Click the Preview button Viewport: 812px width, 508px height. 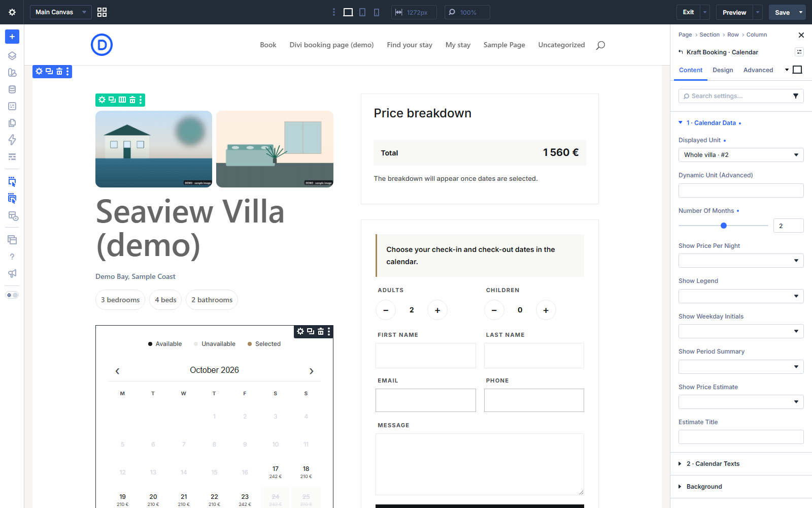(x=734, y=12)
